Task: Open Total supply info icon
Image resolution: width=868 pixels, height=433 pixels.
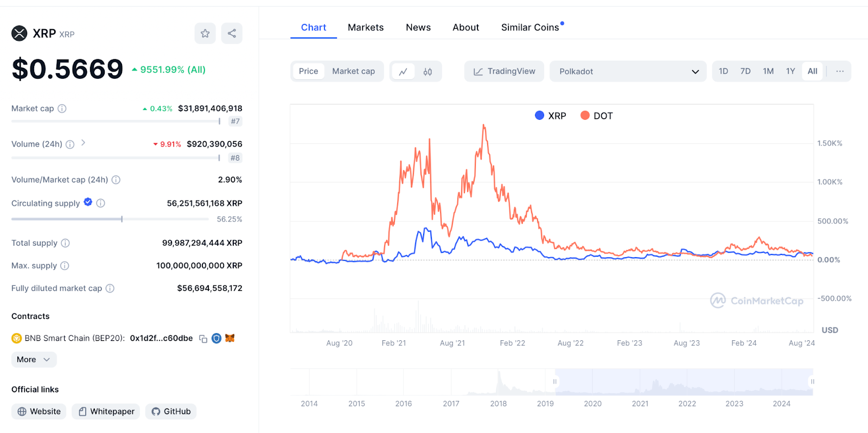Action: (x=65, y=243)
